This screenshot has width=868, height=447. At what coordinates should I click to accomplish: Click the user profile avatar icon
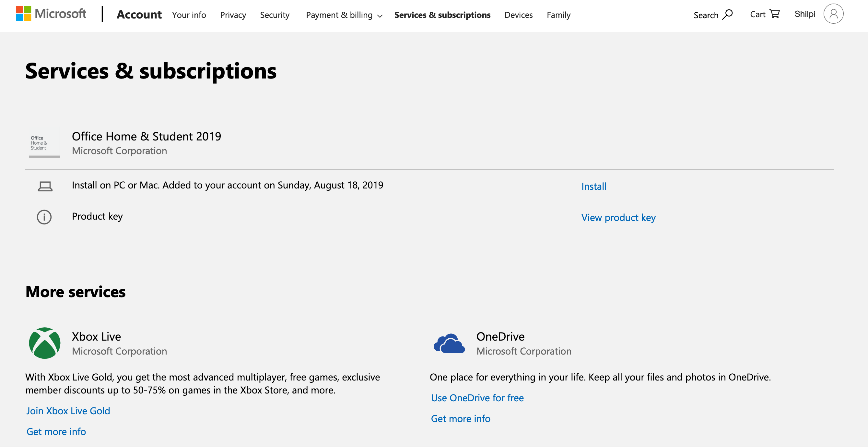click(833, 14)
